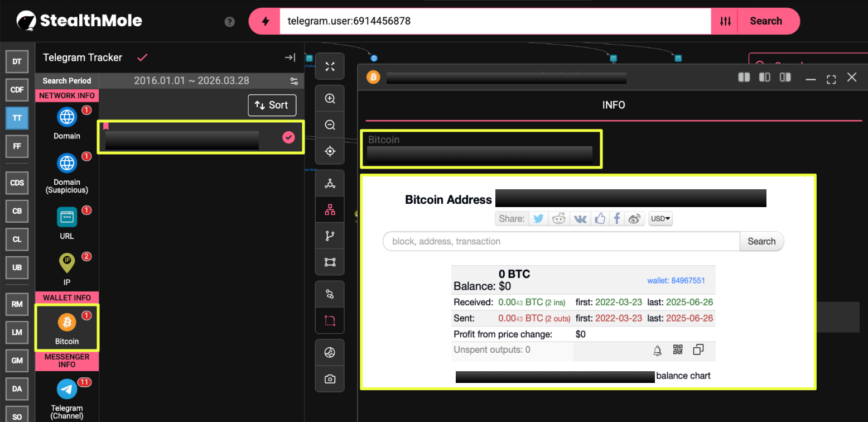
Task: Toggle the TT tracker sidebar button
Action: point(17,118)
